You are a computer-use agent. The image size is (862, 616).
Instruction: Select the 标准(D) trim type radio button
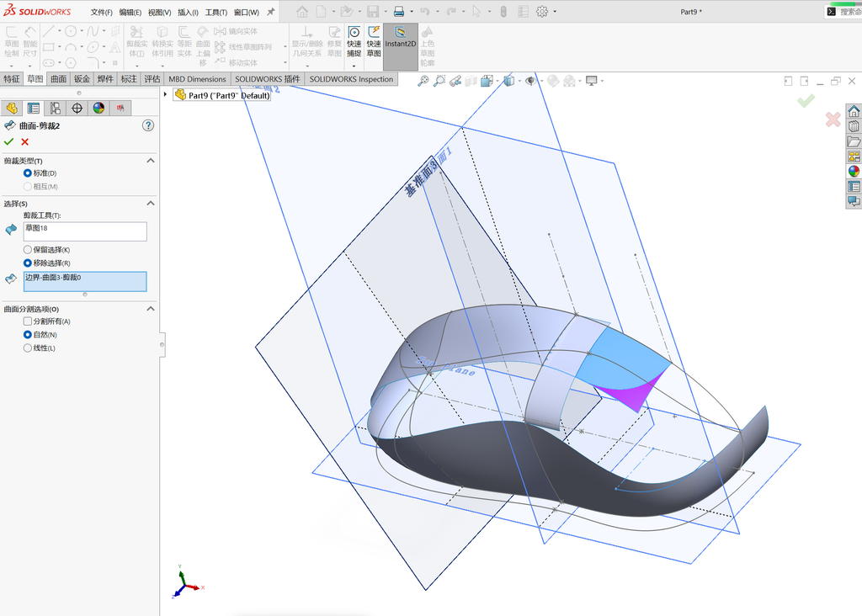click(28, 173)
